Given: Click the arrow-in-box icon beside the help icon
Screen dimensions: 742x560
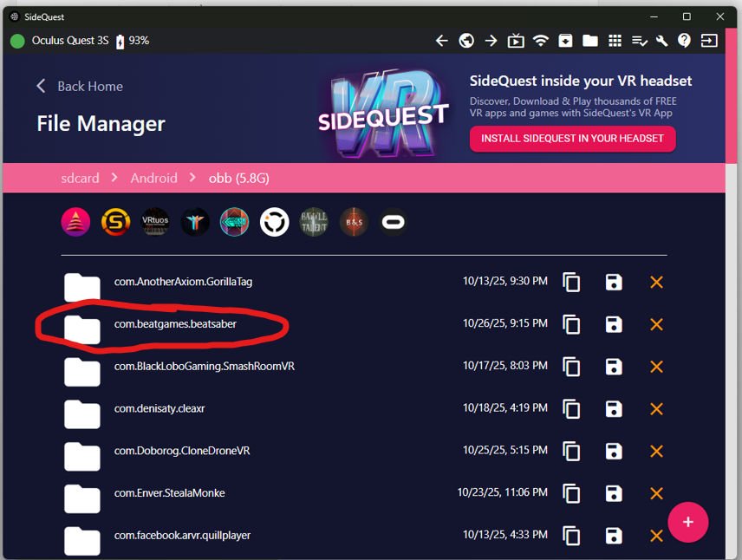Looking at the screenshot, I should pos(709,41).
